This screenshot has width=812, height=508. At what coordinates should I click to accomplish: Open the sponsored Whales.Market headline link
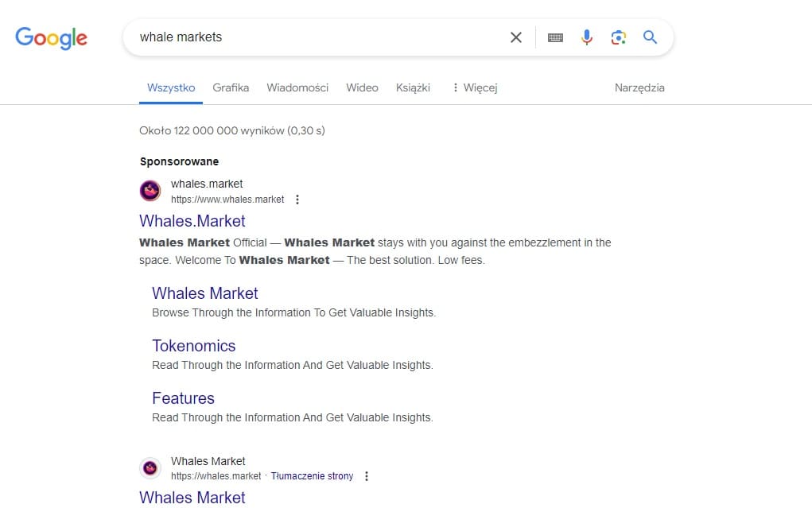(192, 221)
